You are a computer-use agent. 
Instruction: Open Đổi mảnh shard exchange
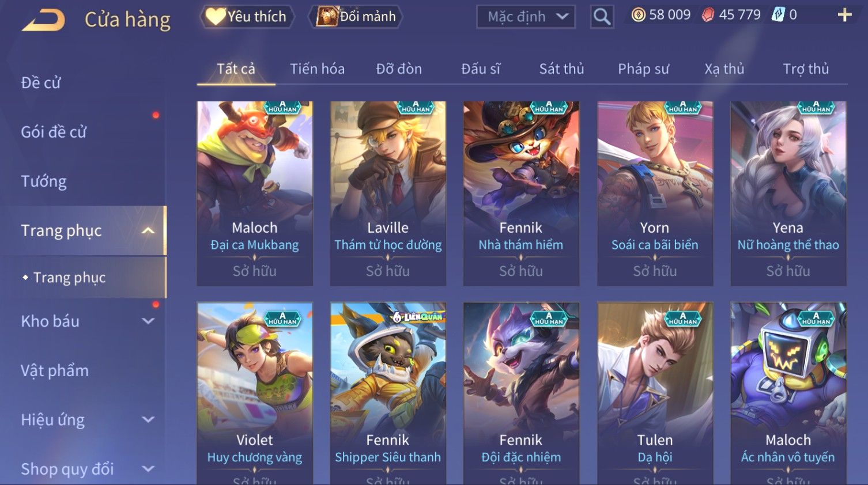click(x=356, y=16)
